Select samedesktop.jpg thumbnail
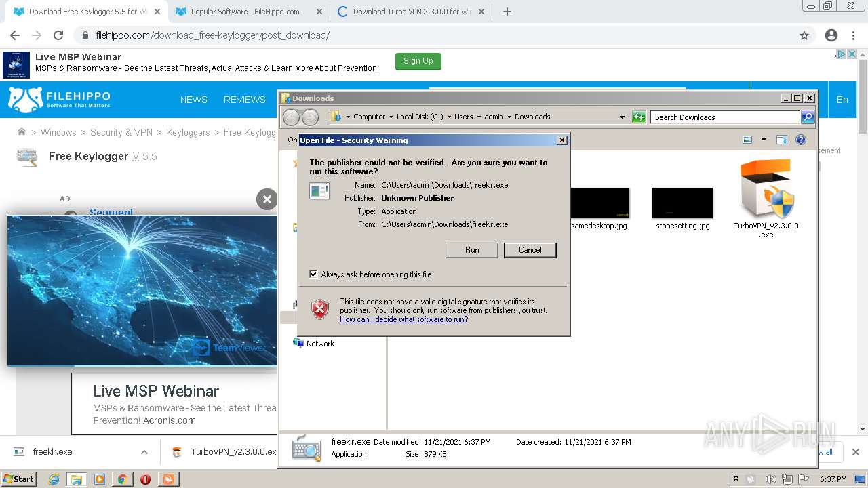This screenshot has height=488, width=868. [x=599, y=203]
